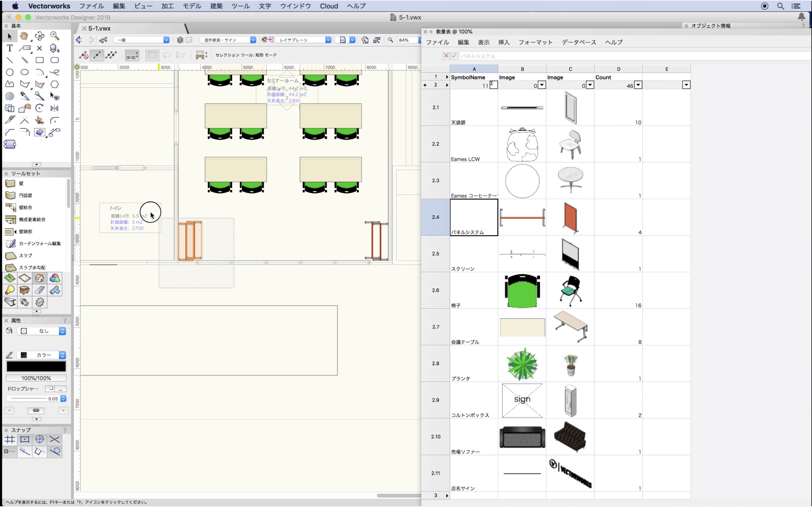Click the worksheet formula bar input field
Image resolution: width=812 pixels, height=507 pixels.
pos(635,56)
